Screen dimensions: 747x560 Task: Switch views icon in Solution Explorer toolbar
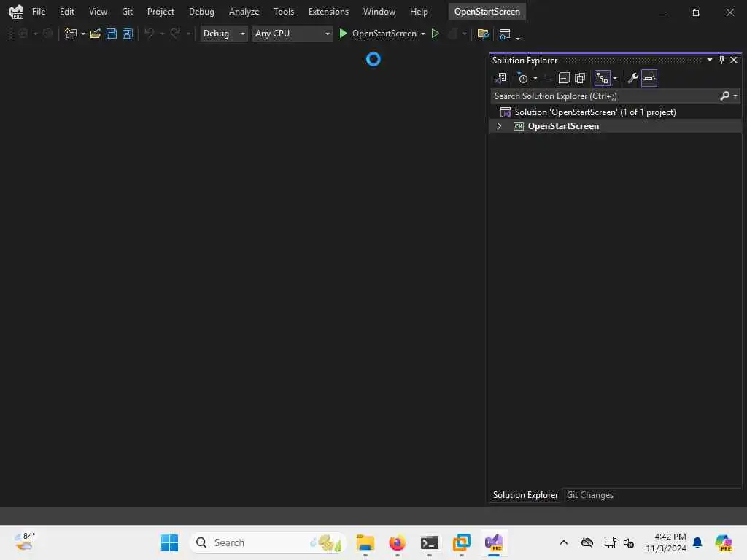[x=500, y=78]
